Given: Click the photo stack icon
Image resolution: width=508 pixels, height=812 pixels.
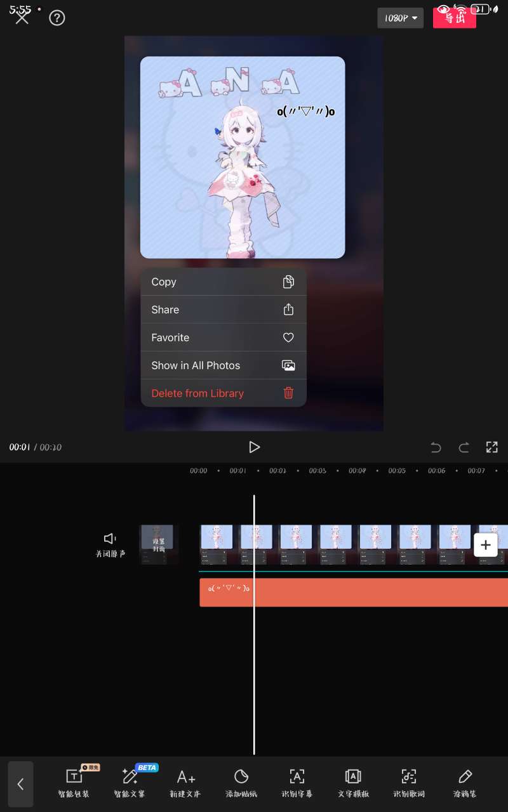Looking at the screenshot, I should [x=288, y=365].
